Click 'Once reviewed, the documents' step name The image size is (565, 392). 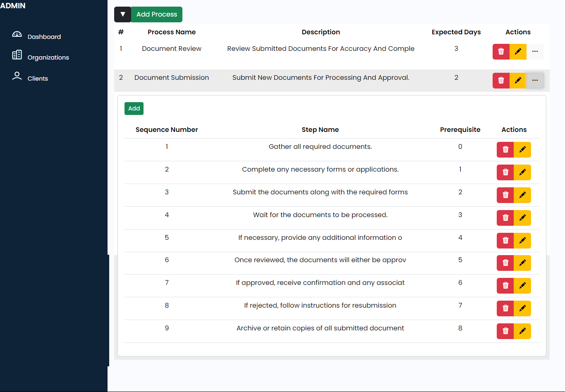[x=320, y=260]
